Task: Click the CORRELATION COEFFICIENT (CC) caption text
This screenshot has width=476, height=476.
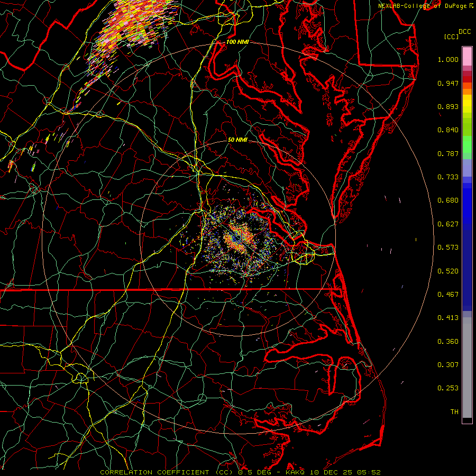Action: point(168,472)
